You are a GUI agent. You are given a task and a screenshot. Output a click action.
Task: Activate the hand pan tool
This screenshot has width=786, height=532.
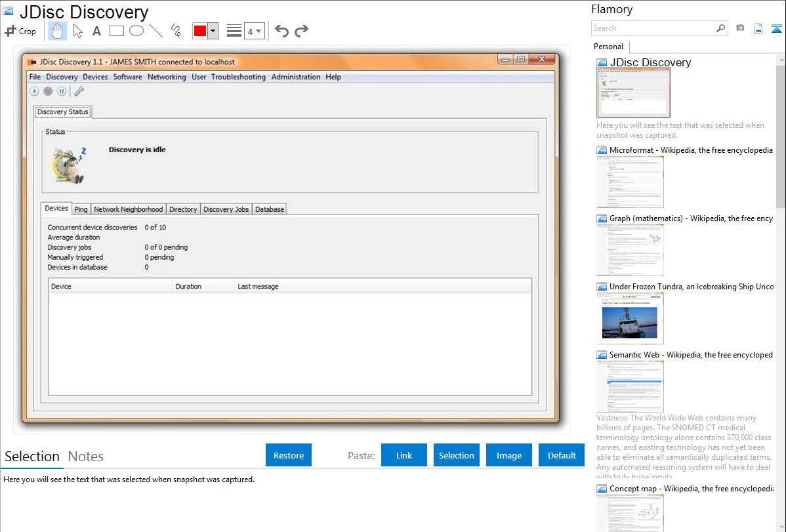click(57, 31)
